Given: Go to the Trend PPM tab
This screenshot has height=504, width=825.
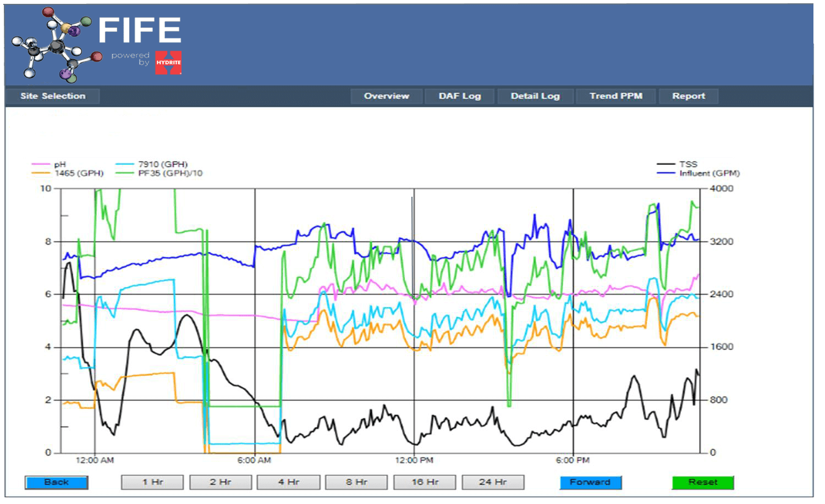Looking at the screenshot, I should [x=616, y=96].
